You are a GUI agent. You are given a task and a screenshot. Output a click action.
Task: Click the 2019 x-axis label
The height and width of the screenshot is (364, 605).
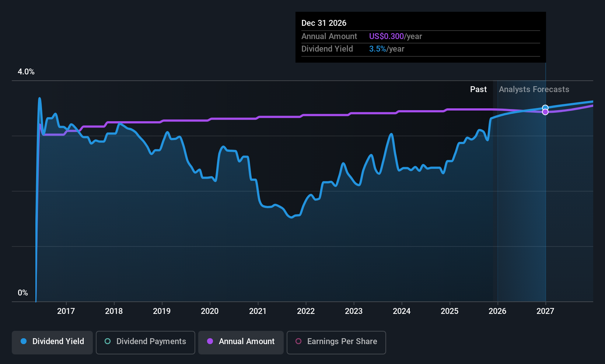click(x=162, y=311)
